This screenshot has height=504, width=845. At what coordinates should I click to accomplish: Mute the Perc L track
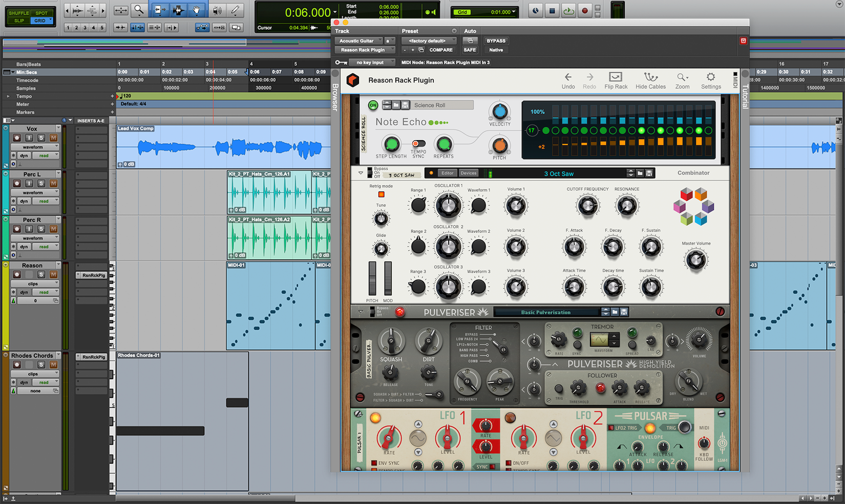pos(53,183)
